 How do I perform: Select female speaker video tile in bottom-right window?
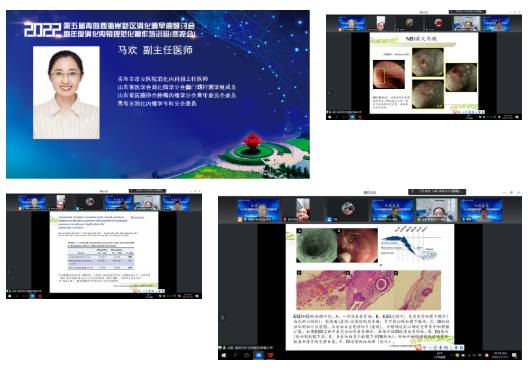[437, 210]
